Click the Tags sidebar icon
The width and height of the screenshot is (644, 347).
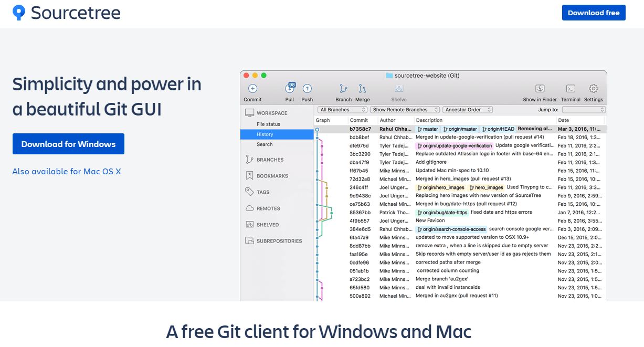click(x=249, y=192)
